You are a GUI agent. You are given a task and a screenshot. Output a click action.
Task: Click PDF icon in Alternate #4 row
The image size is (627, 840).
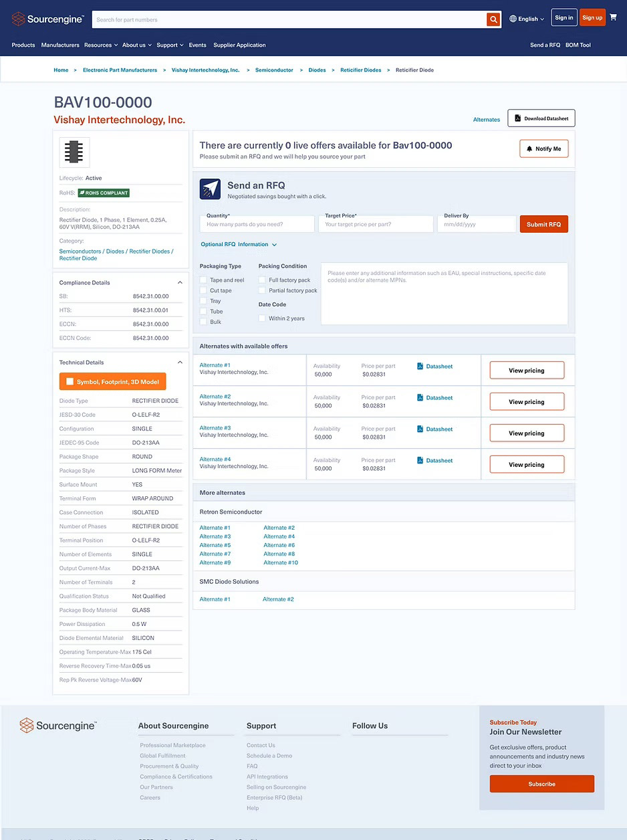pyautogui.click(x=420, y=460)
